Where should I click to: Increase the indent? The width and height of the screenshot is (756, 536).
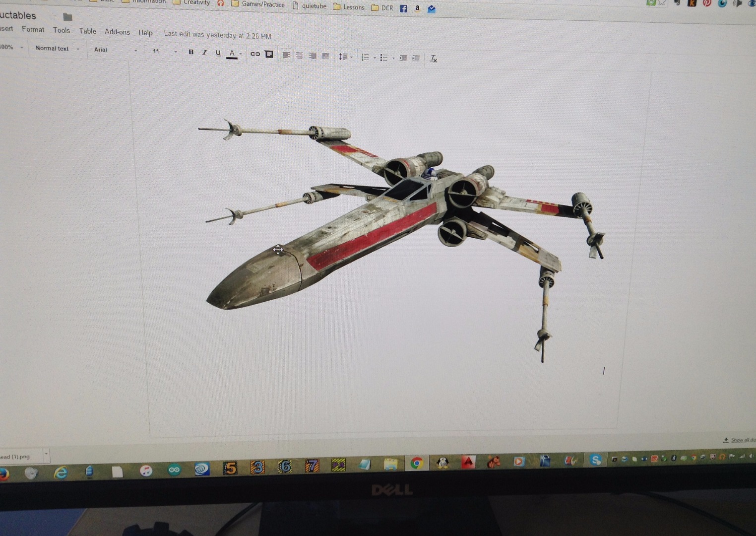(x=416, y=59)
